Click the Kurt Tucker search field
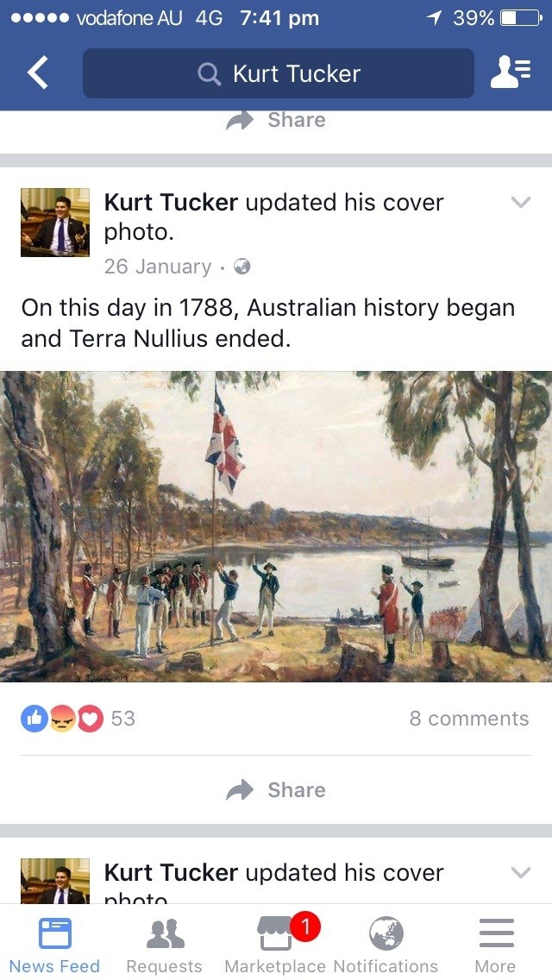 click(279, 73)
